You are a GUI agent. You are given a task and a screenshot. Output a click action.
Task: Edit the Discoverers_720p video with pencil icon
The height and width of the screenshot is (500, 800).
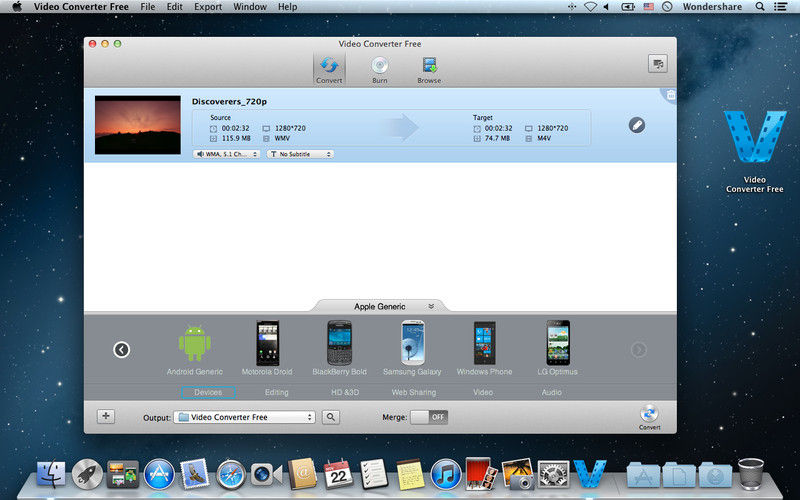click(637, 125)
